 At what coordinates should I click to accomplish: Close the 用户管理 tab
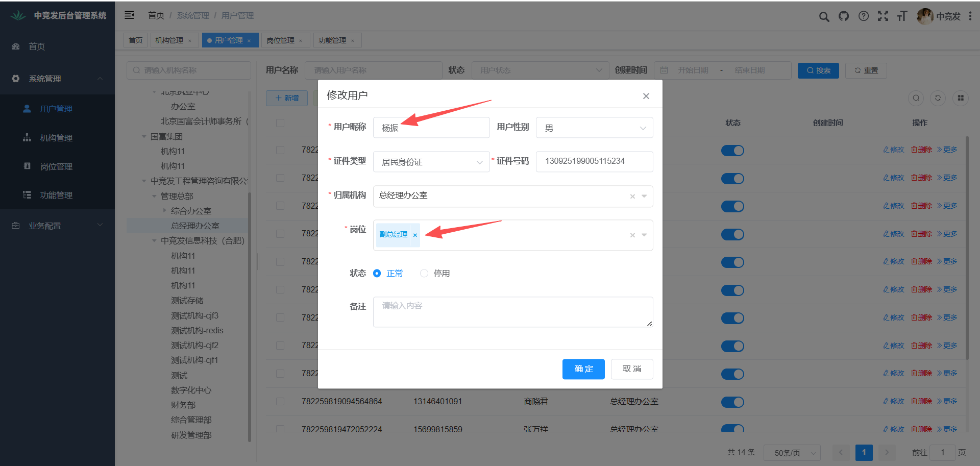[249, 41]
